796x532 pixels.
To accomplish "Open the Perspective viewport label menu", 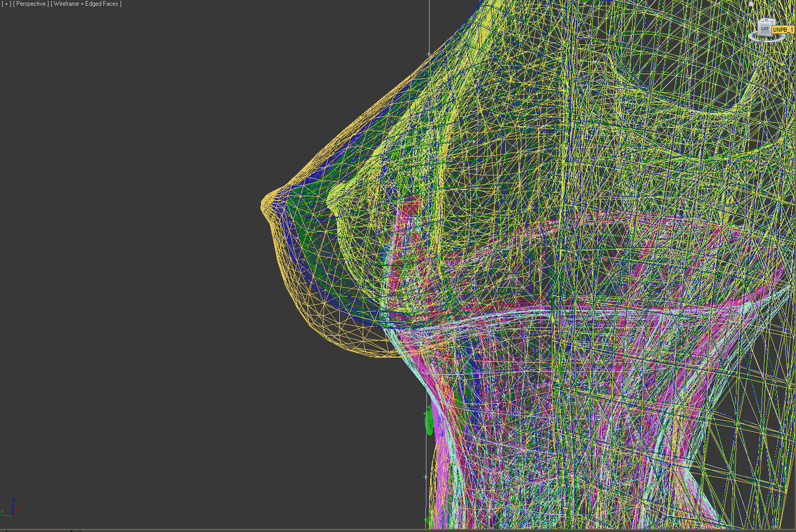I will [x=31, y=4].
